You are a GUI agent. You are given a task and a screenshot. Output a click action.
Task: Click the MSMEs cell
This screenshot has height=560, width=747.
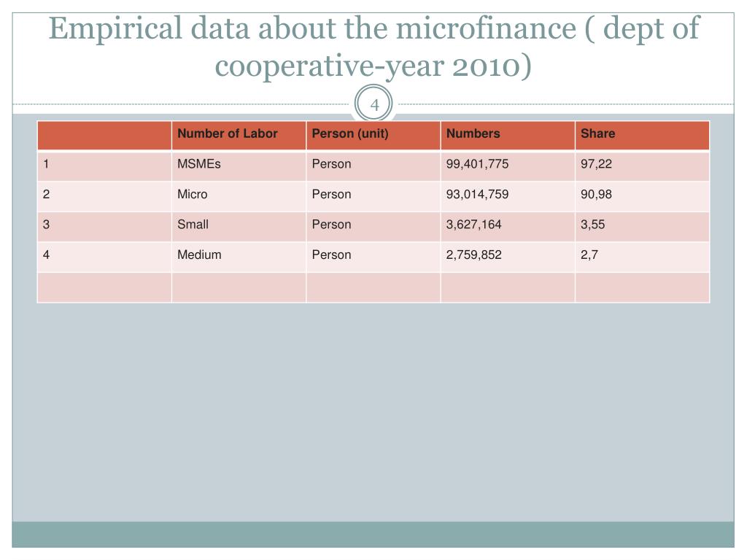coord(239,166)
